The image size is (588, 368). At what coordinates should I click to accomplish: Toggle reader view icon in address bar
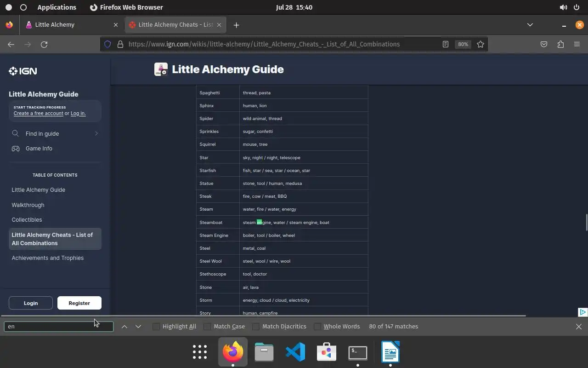(x=445, y=44)
